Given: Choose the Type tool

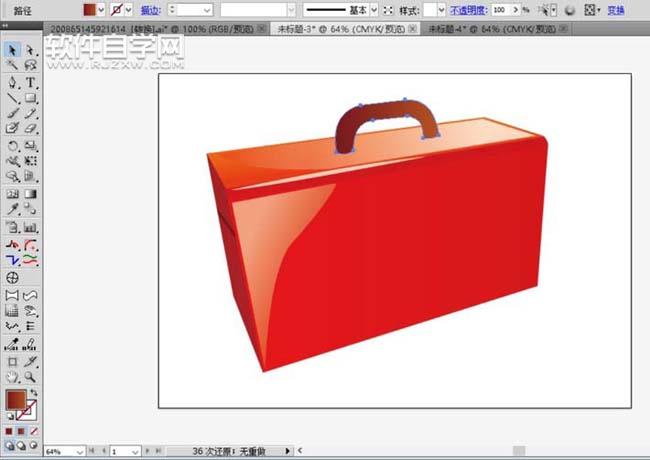Looking at the screenshot, I should 31,82.
